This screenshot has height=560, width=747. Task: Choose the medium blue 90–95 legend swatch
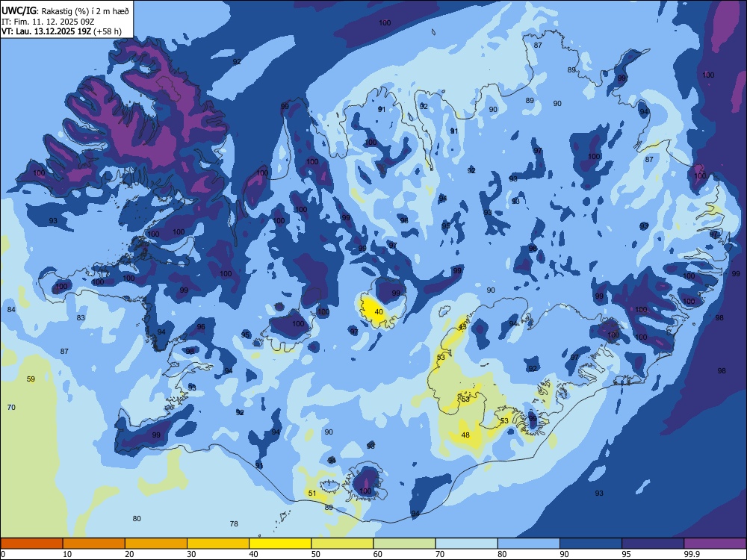(x=590, y=544)
